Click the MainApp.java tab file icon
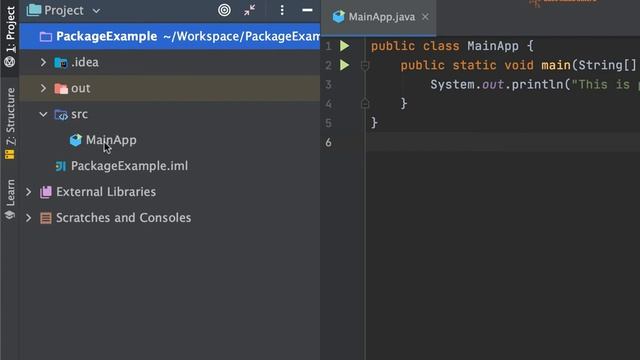Screen dimensions: 640x360 click(338, 17)
